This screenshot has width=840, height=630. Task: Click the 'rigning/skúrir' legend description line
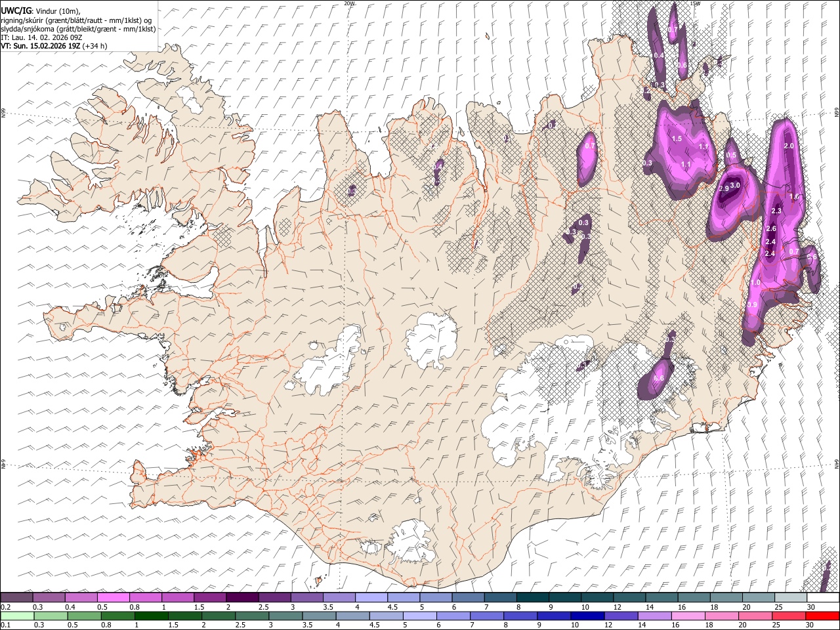(x=76, y=20)
